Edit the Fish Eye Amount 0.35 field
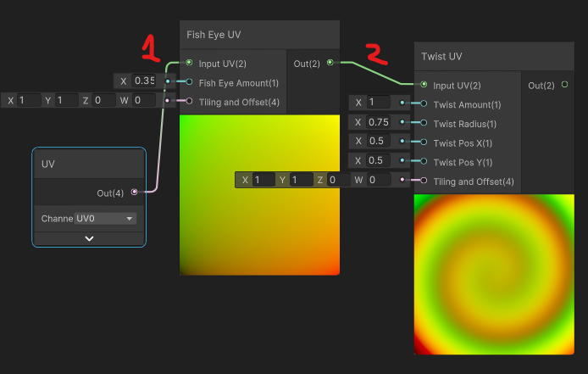 coord(144,81)
